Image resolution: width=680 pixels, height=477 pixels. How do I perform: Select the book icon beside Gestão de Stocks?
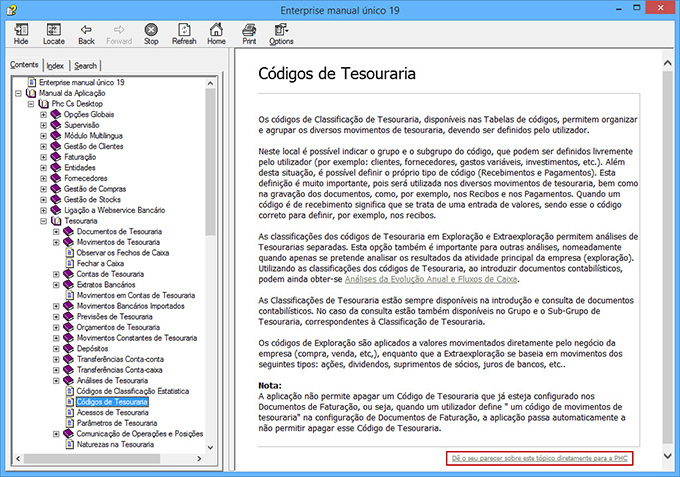(x=56, y=199)
